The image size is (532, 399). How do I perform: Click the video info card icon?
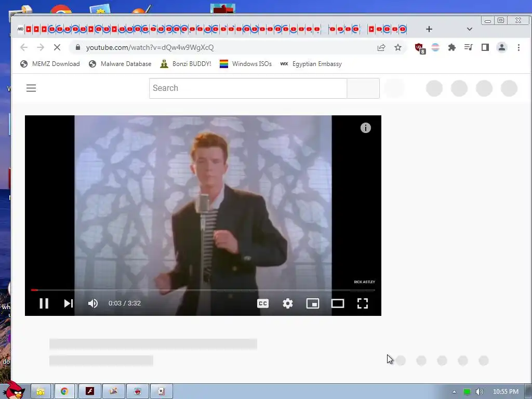[365, 128]
